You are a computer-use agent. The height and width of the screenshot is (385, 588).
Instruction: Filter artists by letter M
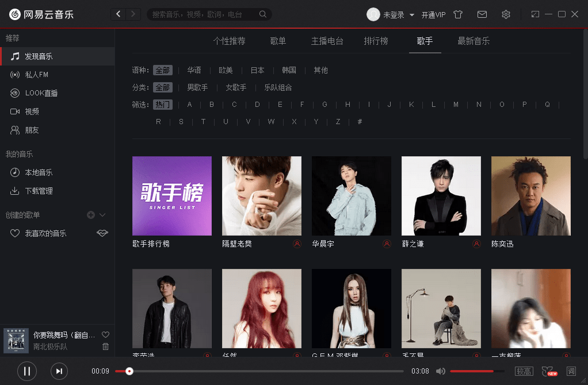[x=456, y=105]
